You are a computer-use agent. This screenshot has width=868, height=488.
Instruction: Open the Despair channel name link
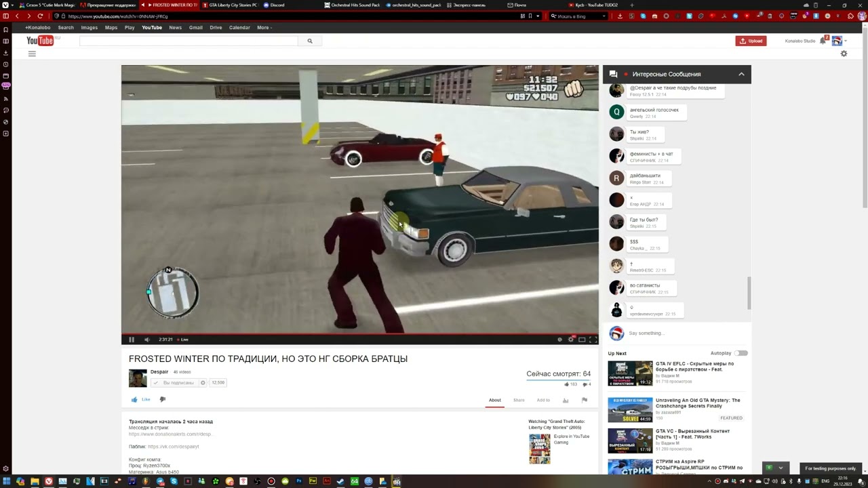(159, 371)
